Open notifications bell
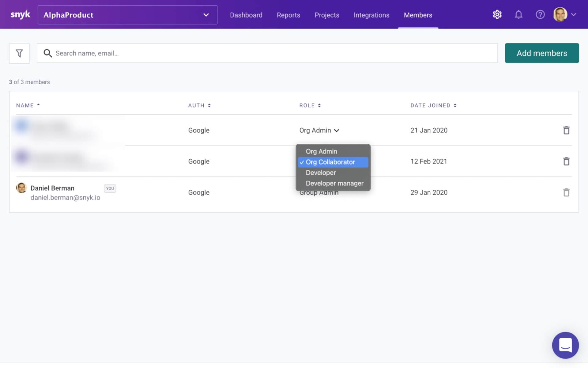The width and height of the screenshot is (588, 368). [x=518, y=14]
